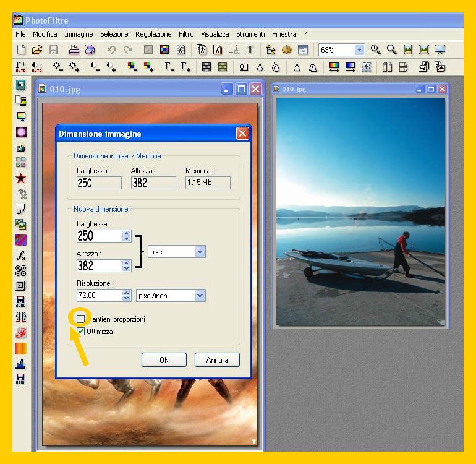Screen dimensions: 476x464
Task: Expand the 69% zoom level dropdown
Action: pyautogui.click(x=359, y=50)
